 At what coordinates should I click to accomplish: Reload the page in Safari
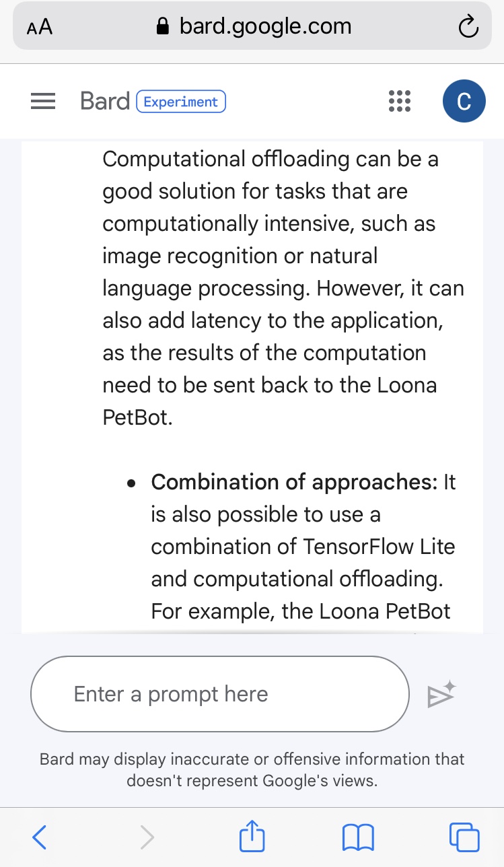click(467, 28)
